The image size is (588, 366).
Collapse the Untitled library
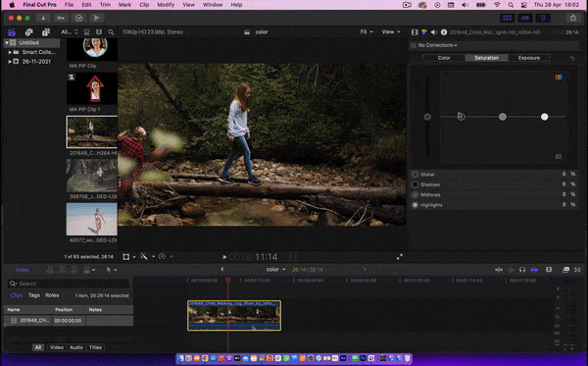[7, 43]
